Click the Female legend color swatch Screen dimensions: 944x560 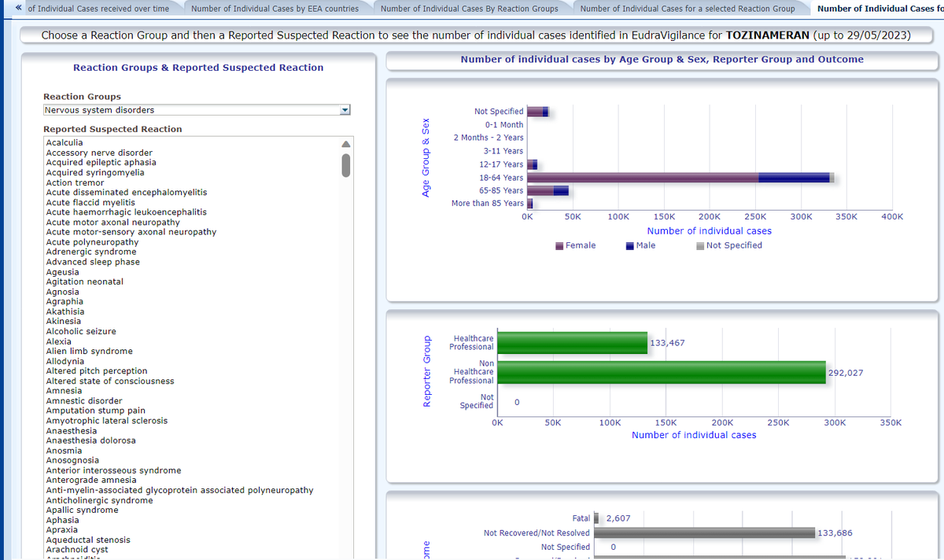pyautogui.click(x=559, y=245)
